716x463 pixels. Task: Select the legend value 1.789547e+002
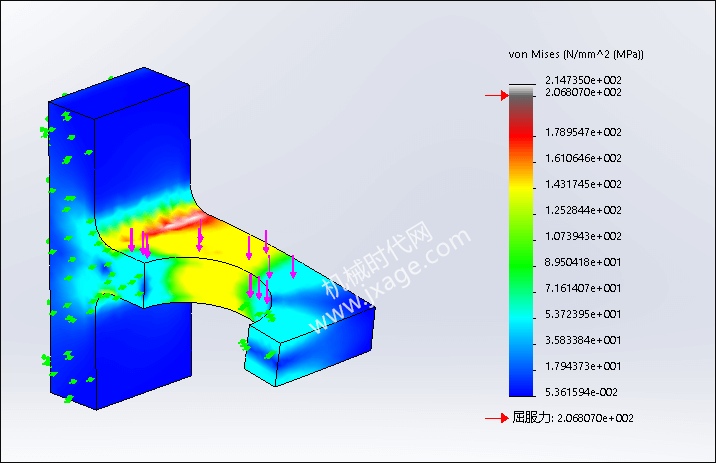(x=583, y=132)
